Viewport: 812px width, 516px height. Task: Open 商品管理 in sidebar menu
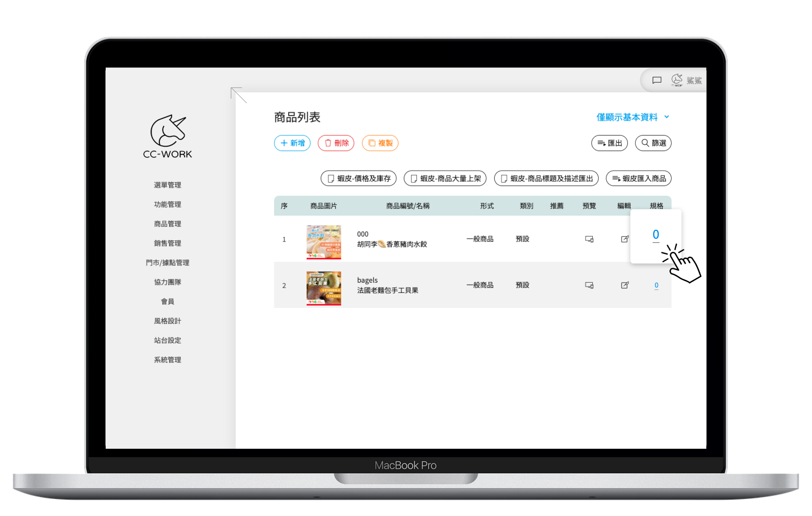pos(167,224)
